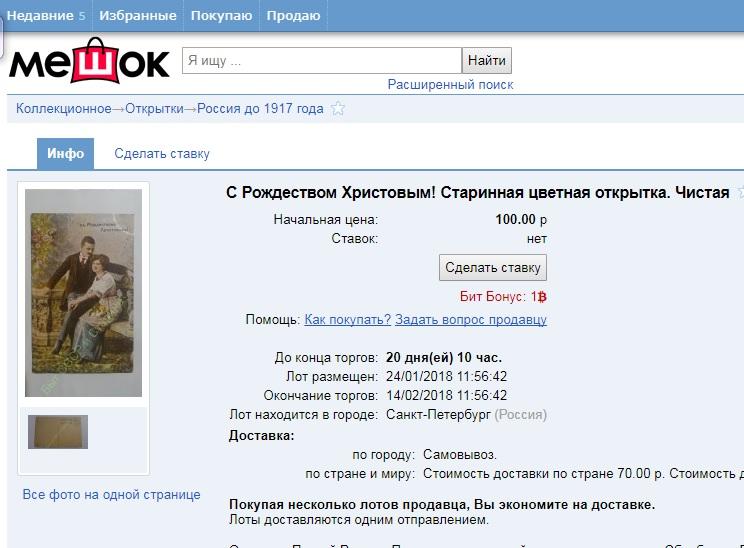Open the Недавние menu

click(x=46, y=16)
